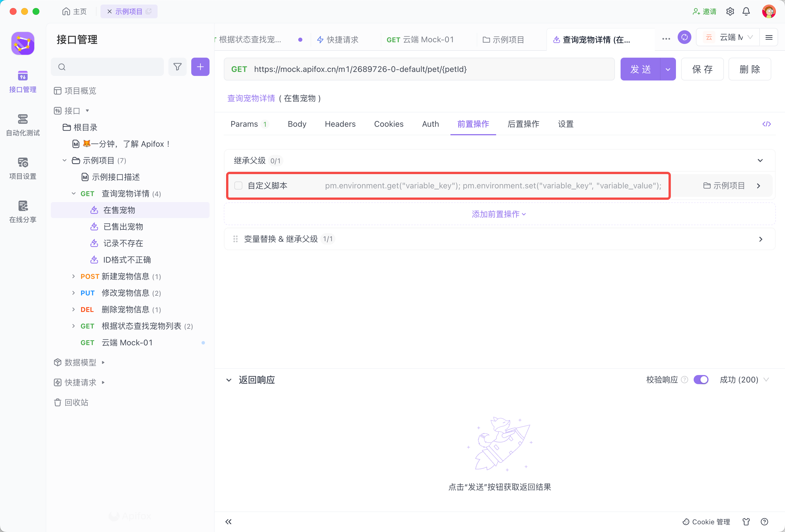Open 在线分享 sidebar section

pos(23,211)
